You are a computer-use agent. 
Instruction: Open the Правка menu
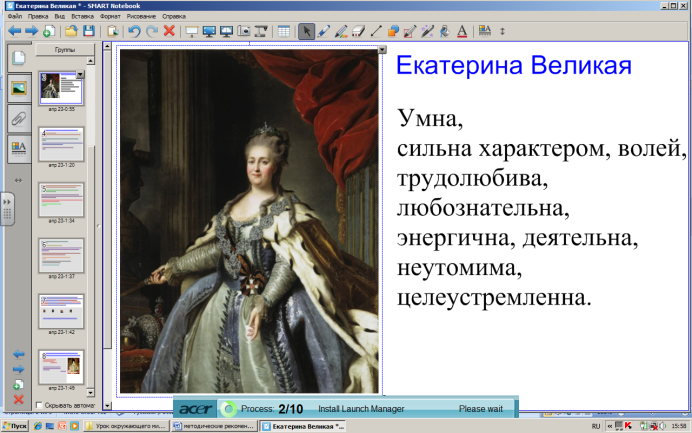point(38,16)
